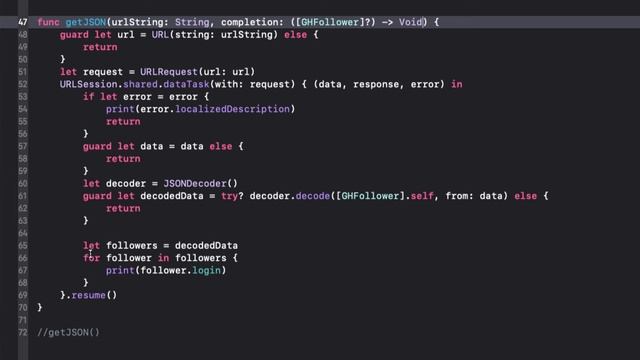640x360 pixels.
Task: Click the String type on line 47
Action: 192,22
